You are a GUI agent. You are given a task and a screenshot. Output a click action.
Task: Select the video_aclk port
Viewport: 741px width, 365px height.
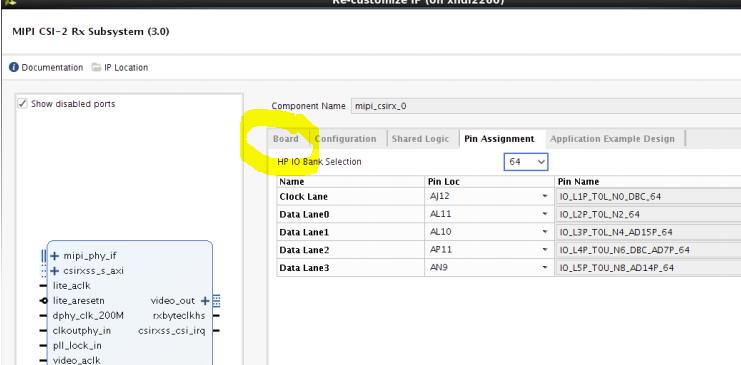point(77,360)
